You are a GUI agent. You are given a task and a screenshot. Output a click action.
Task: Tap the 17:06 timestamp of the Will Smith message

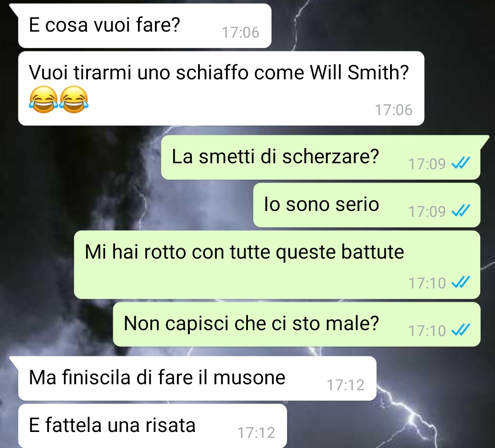click(394, 110)
